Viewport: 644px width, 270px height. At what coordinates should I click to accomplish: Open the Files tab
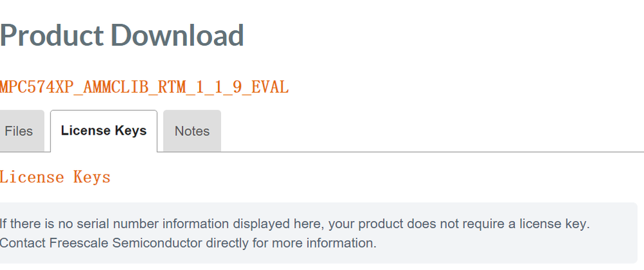[19, 131]
